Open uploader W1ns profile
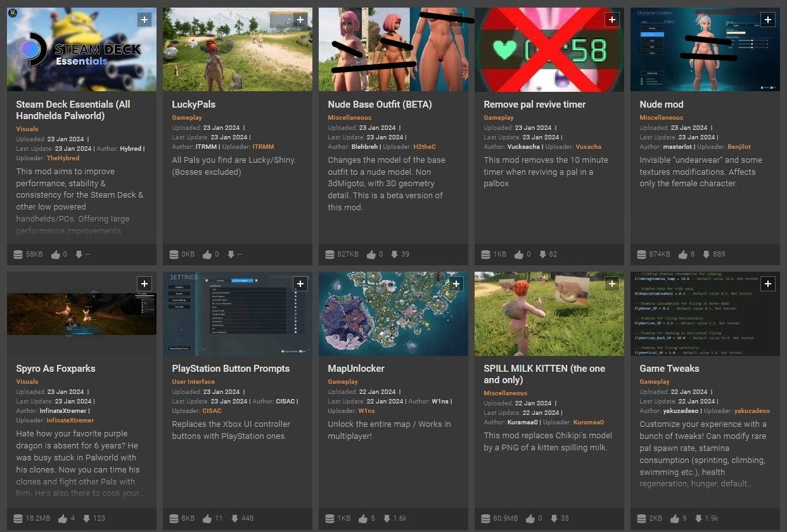The height and width of the screenshot is (532, 787). click(366, 411)
